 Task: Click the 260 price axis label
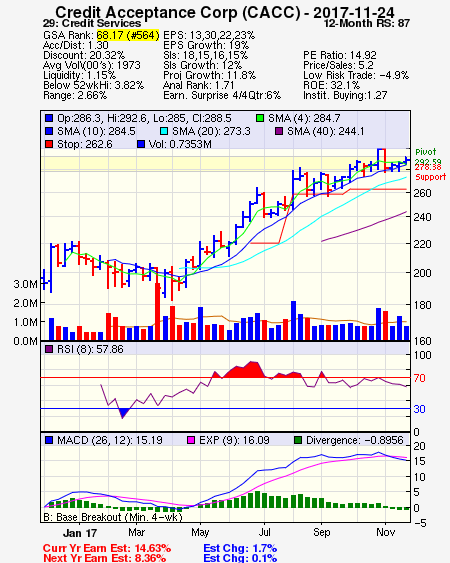pyautogui.click(x=422, y=193)
